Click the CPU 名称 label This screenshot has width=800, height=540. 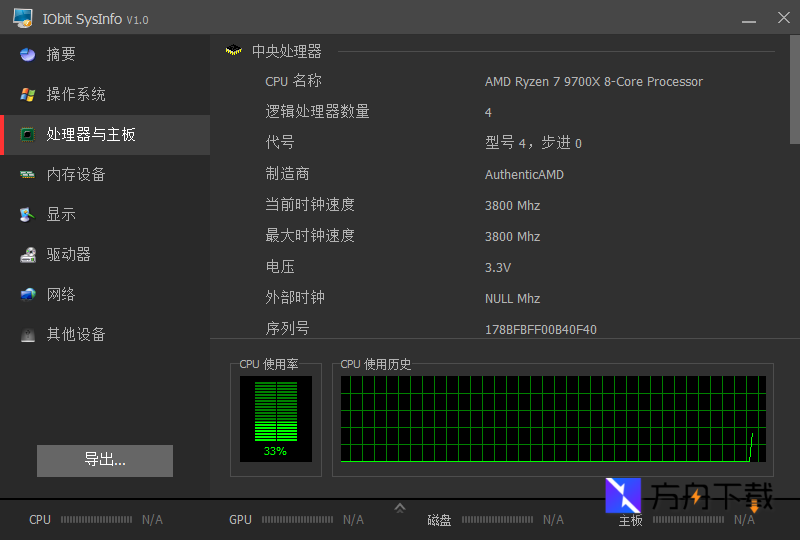tap(293, 81)
